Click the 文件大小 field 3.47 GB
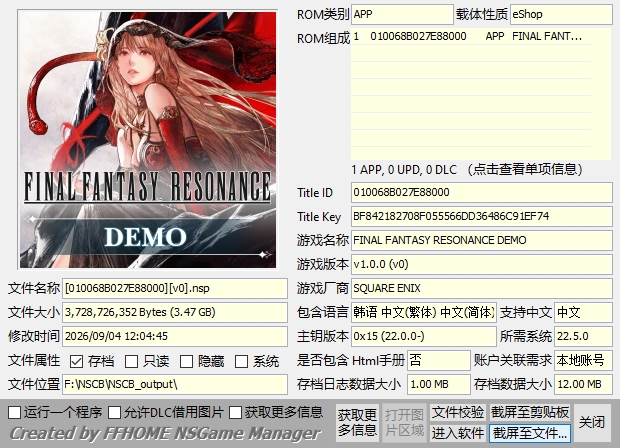Screen dimensions: 620x448 tap(175, 312)
